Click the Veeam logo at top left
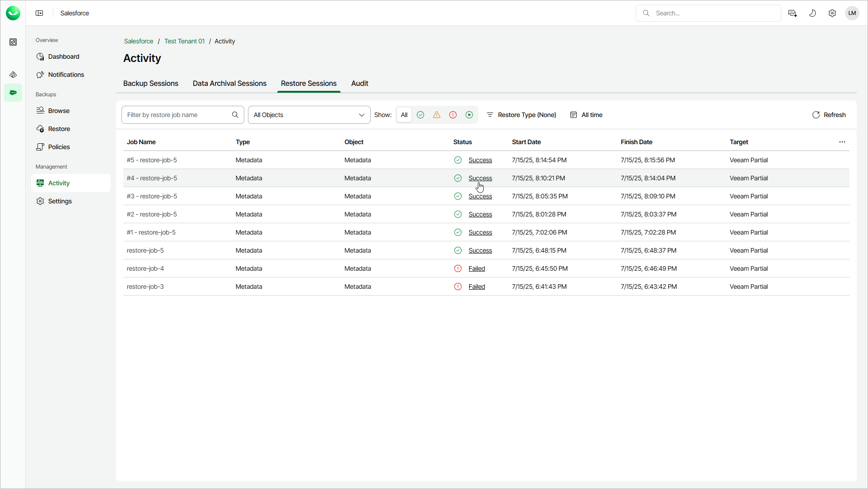This screenshot has width=868, height=489. tap(13, 13)
